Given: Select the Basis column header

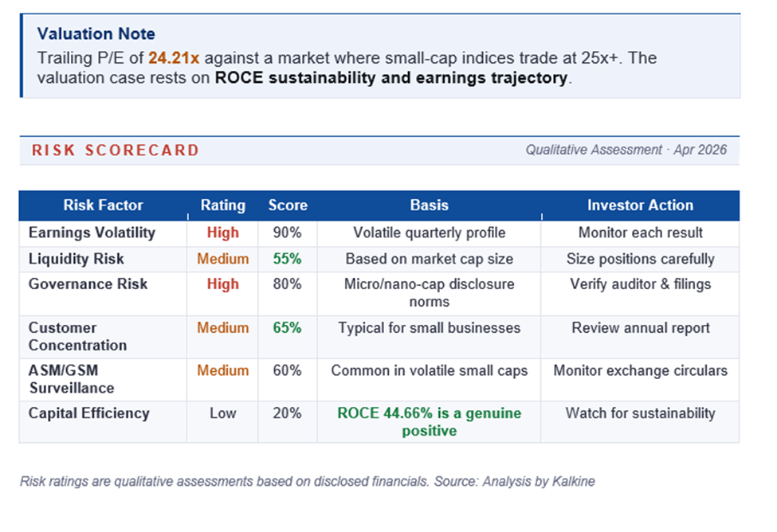Looking at the screenshot, I should click(x=429, y=205).
